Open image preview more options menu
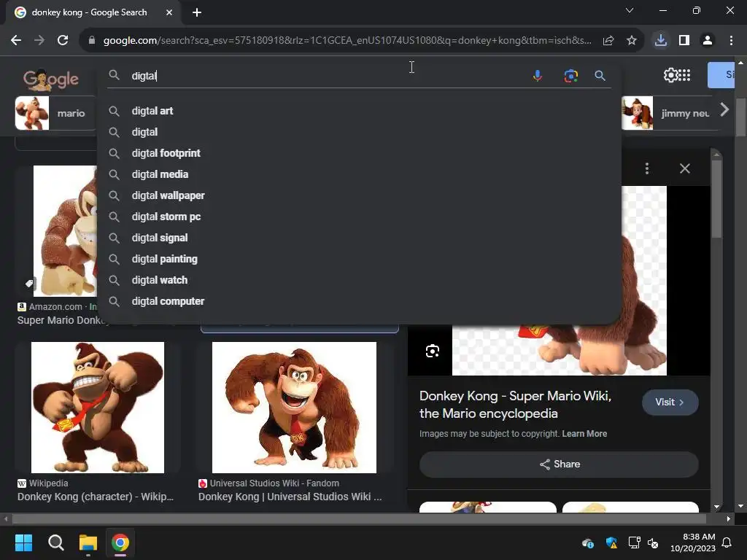Screen dimensions: 747x560 click(x=647, y=168)
